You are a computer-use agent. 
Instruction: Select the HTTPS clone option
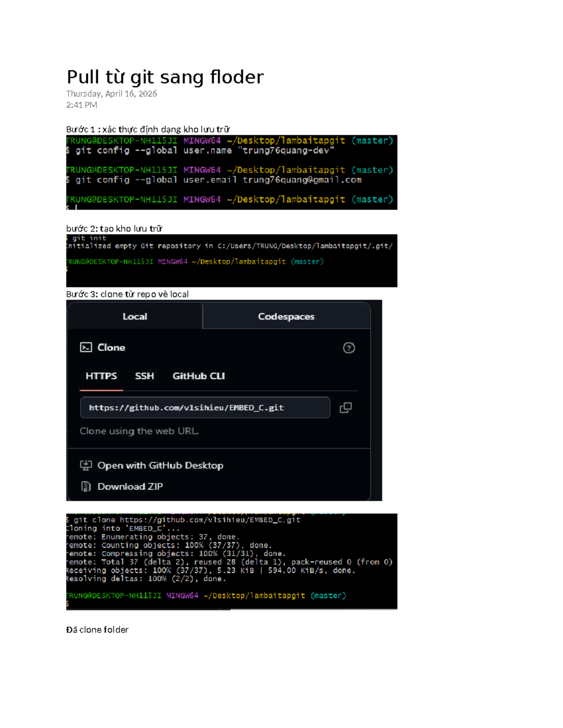pos(101,376)
